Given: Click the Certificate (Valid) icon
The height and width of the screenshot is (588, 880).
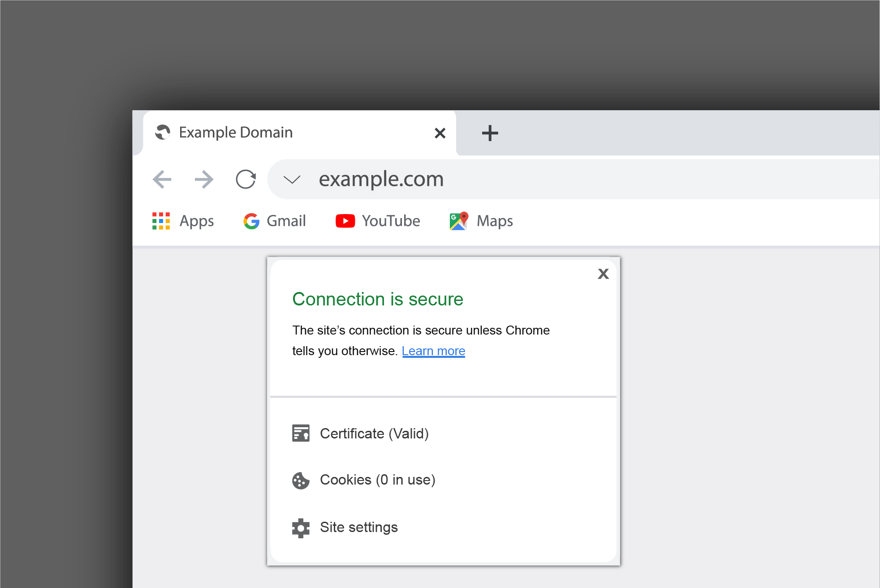Looking at the screenshot, I should pos(301,433).
